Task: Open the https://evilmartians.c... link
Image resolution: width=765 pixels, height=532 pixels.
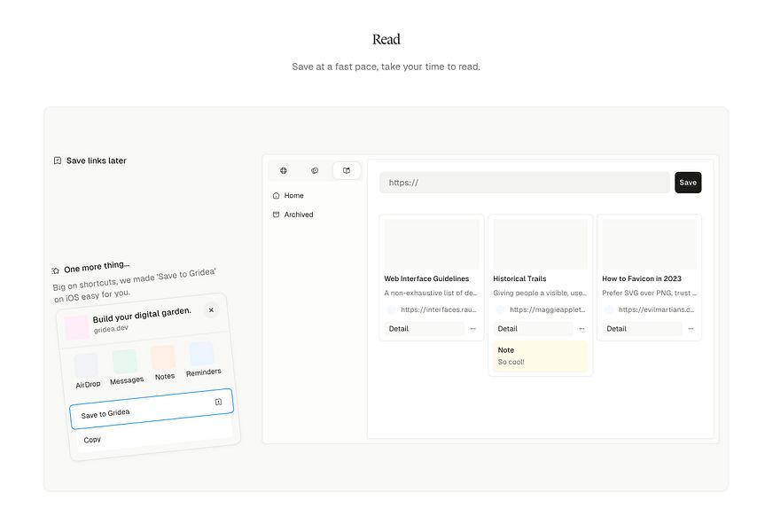Action: [656, 309]
